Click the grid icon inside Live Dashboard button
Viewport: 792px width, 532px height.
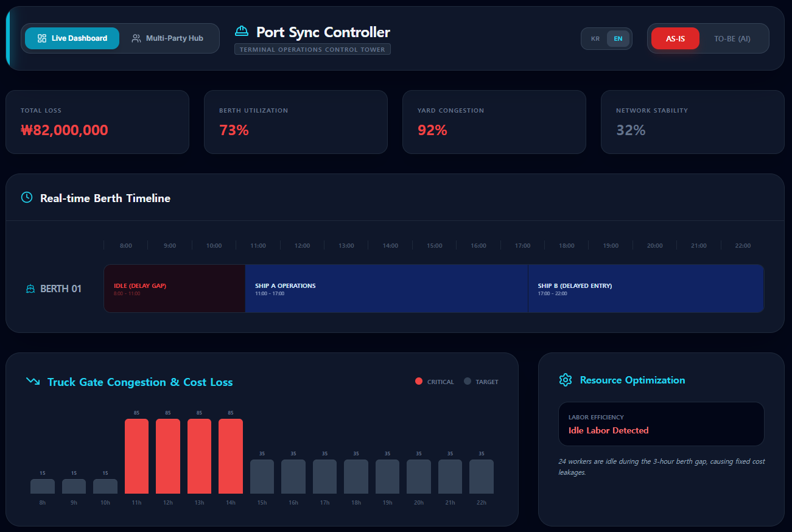point(42,38)
